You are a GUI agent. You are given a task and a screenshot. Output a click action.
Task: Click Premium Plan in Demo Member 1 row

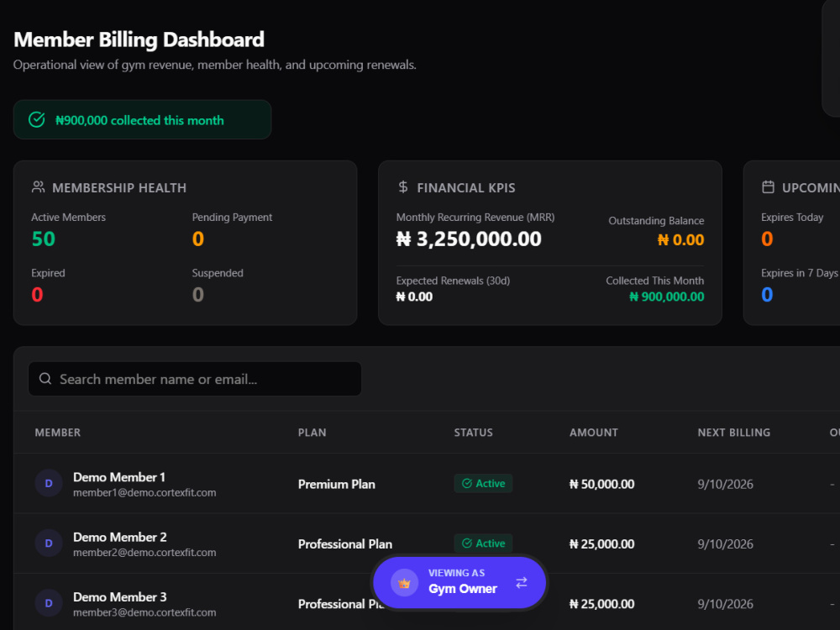pyautogui.click(x=337, y=484)
